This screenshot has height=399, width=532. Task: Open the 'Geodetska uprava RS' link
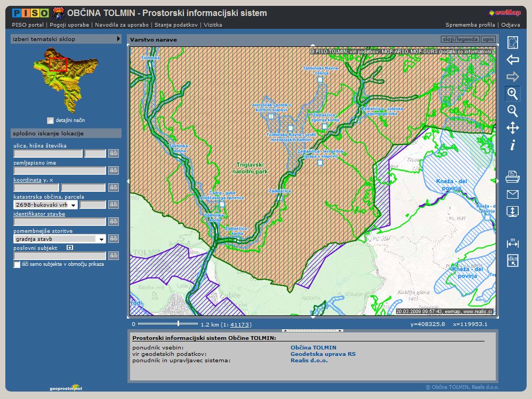coord(323,354)
